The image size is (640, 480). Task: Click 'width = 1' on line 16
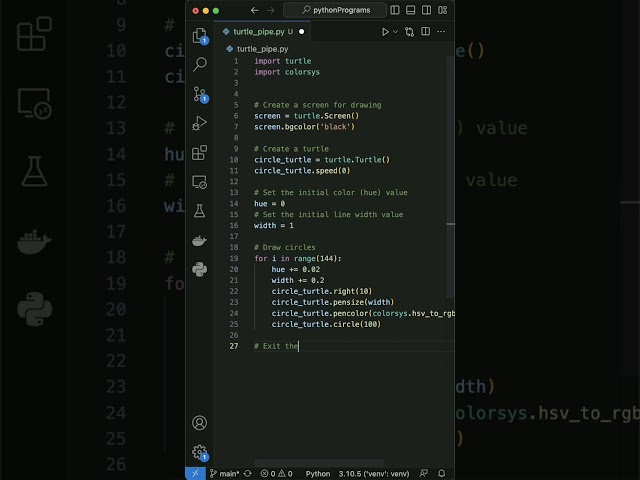(x=273, y=226)
